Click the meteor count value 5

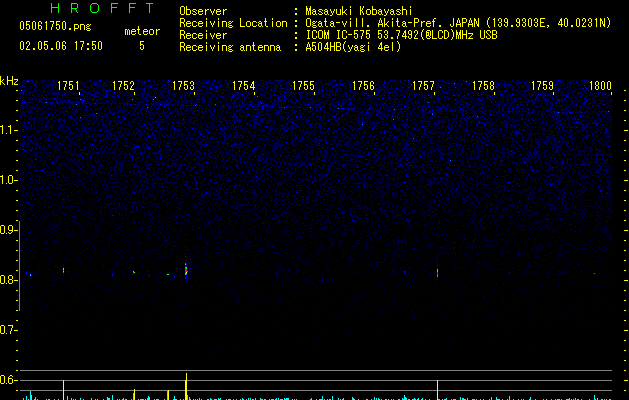(142, 46)
